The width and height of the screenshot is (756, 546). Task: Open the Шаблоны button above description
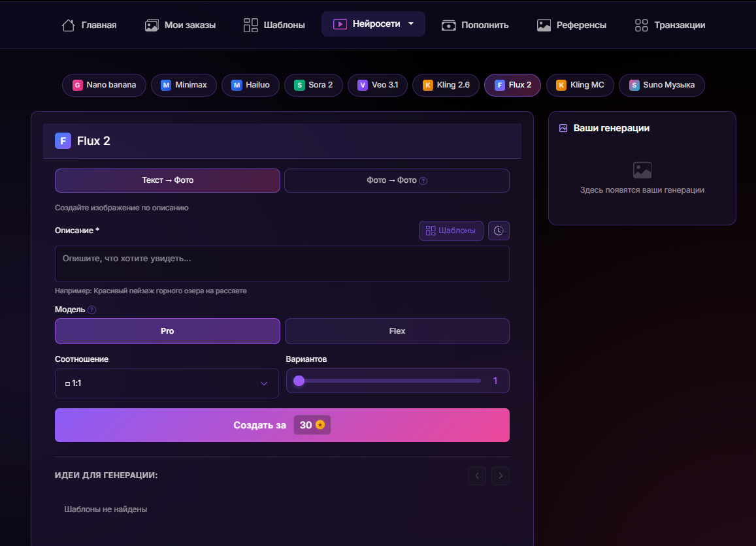(x=451, y=231)
